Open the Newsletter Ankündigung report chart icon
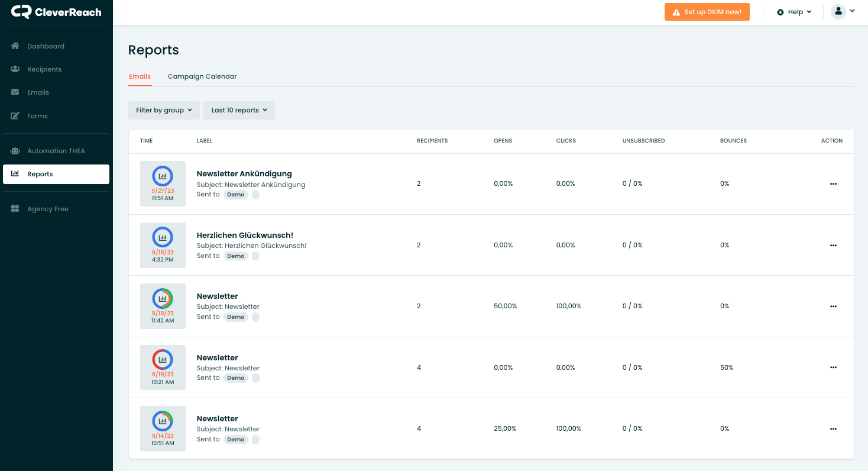The height and width of the screenshot is (471, 868). coord(163,176)
